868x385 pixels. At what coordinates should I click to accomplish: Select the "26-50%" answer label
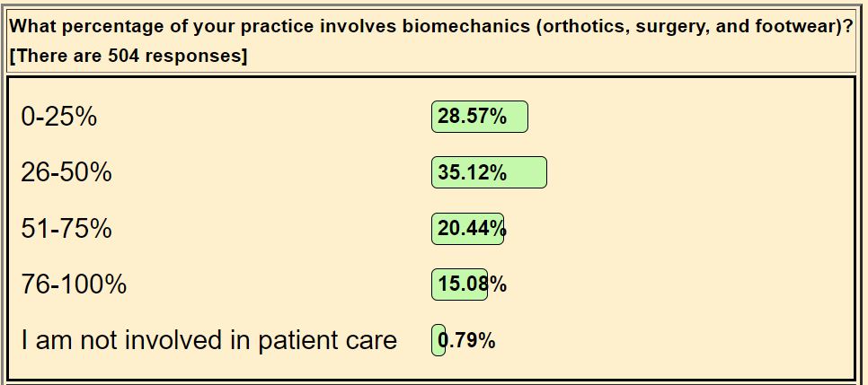(66, 172)
